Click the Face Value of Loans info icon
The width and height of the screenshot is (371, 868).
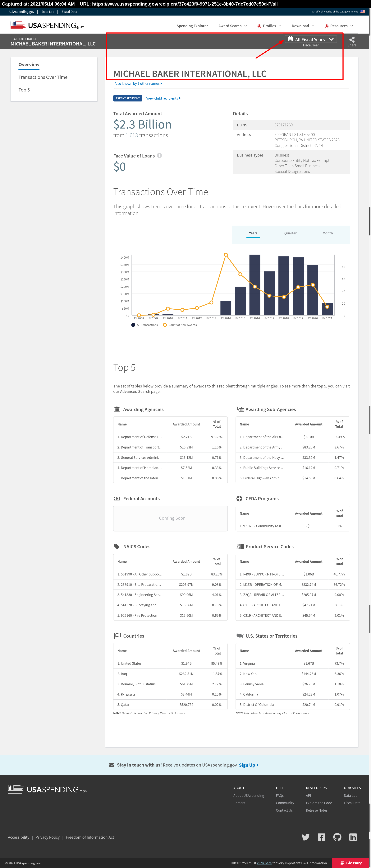[159, 155]
